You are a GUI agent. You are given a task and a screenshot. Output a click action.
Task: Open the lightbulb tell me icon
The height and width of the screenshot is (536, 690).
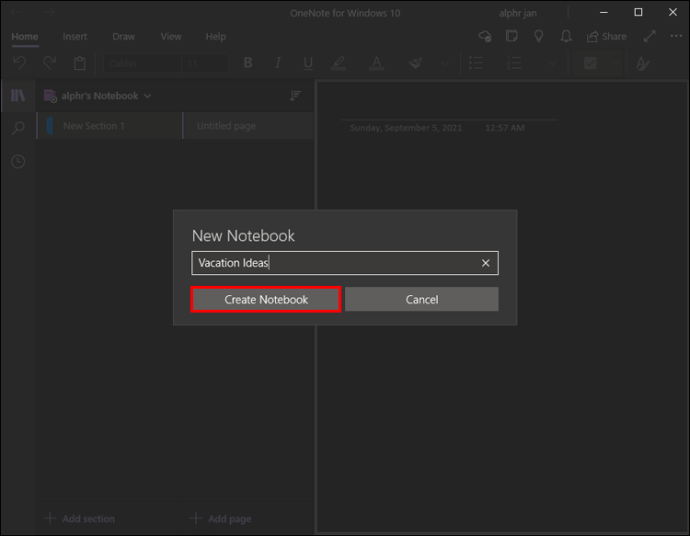[x=539, y=37]
